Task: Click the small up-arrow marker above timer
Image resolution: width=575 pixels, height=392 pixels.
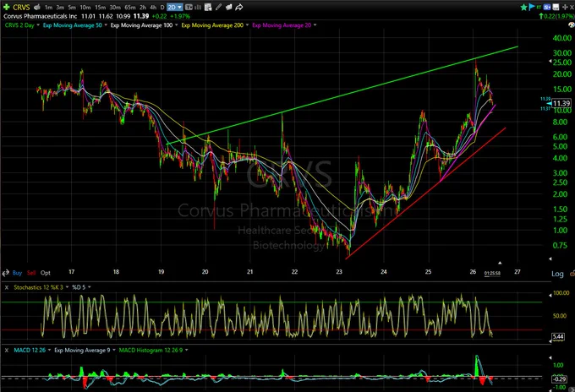Action: pyautogui.click(x=500, y=263)
